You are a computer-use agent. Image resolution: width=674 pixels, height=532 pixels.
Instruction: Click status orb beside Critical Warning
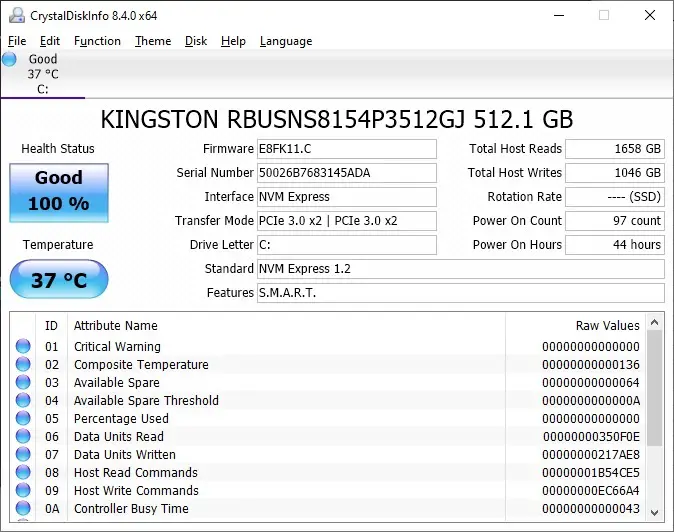23,346
